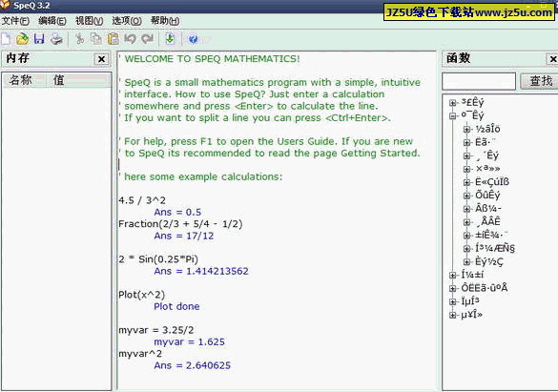Click the 'here some example calculations:' comment
The width and height of the screenshot is (558, 392).
coord(203,176)
